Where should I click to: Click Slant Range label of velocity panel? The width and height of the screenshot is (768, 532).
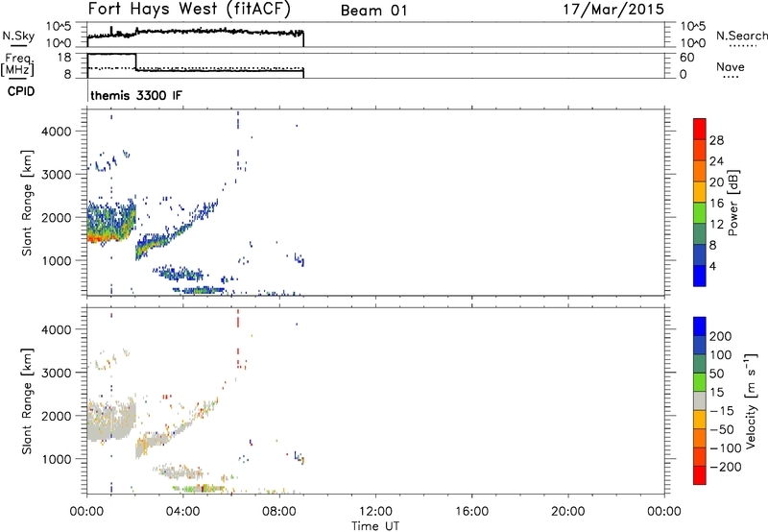27,401
